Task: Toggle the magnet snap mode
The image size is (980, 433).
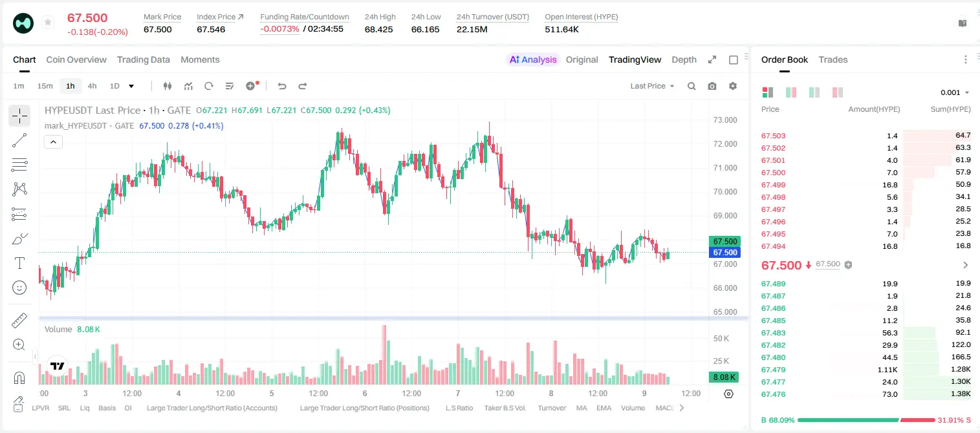Action: [19, 378]
